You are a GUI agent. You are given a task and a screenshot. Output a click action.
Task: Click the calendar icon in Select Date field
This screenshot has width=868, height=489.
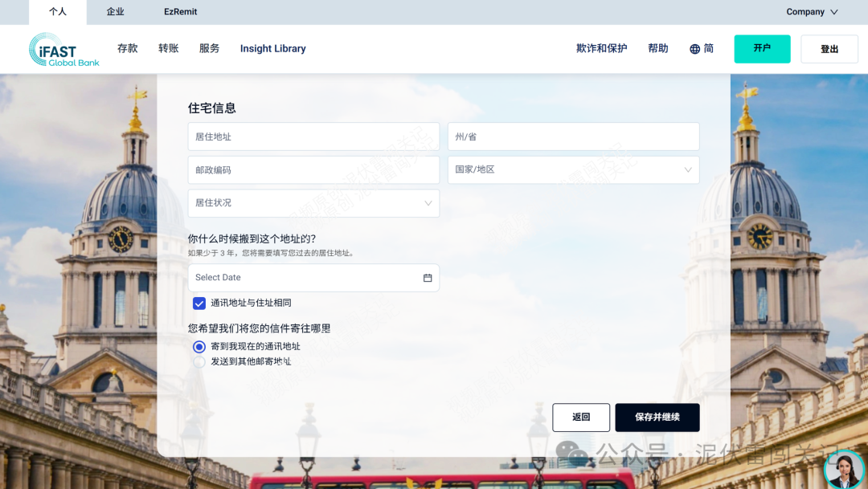tap(427, 277)
